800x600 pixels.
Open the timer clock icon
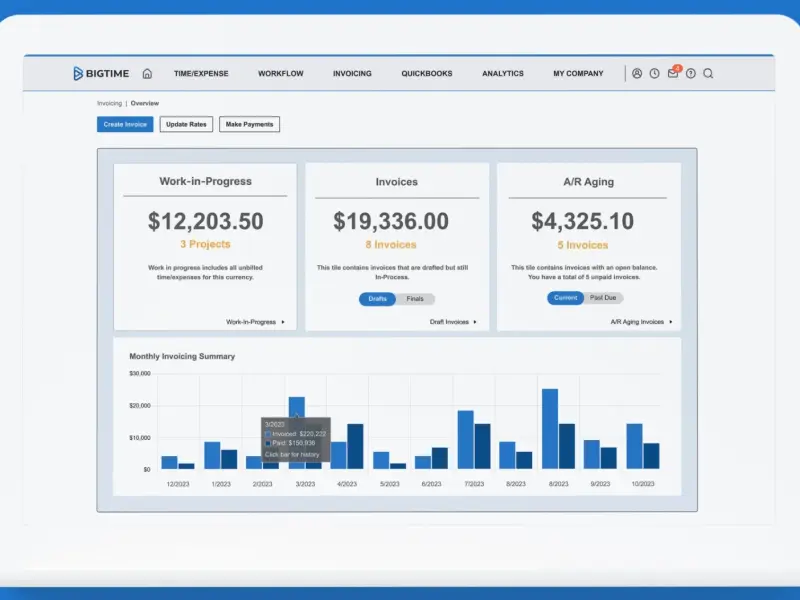[x=655, y=73]
